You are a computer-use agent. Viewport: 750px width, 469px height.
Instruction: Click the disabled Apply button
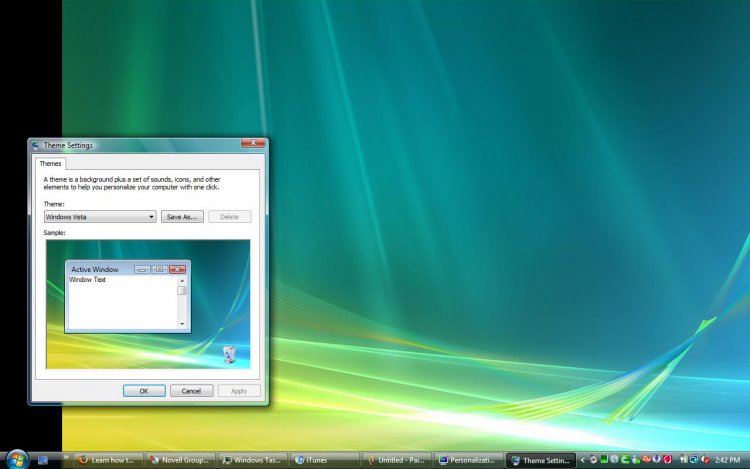pyautogui.click(x=239, y=391)
